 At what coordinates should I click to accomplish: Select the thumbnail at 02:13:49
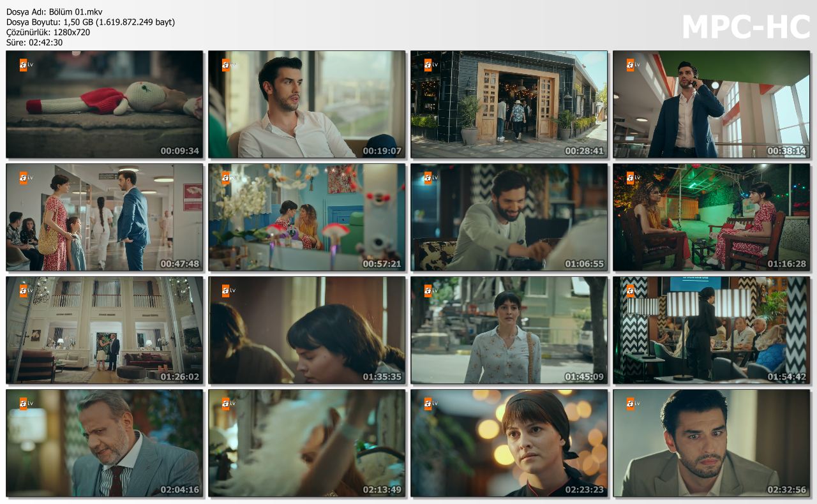click(x=307, y=443)
